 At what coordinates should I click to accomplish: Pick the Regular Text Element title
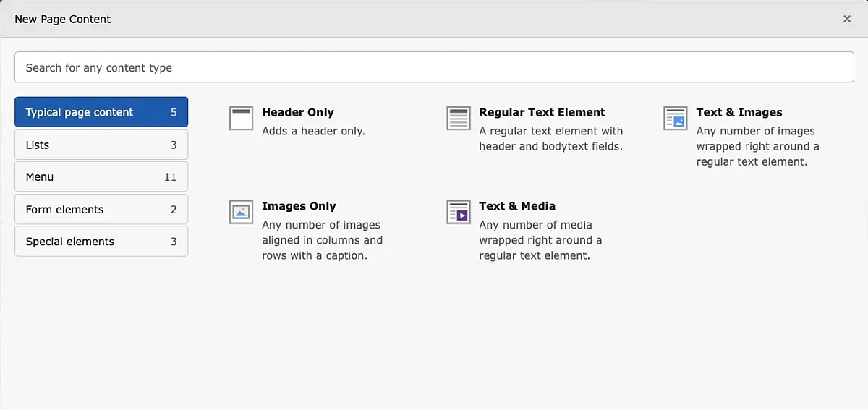click(542, 112)
